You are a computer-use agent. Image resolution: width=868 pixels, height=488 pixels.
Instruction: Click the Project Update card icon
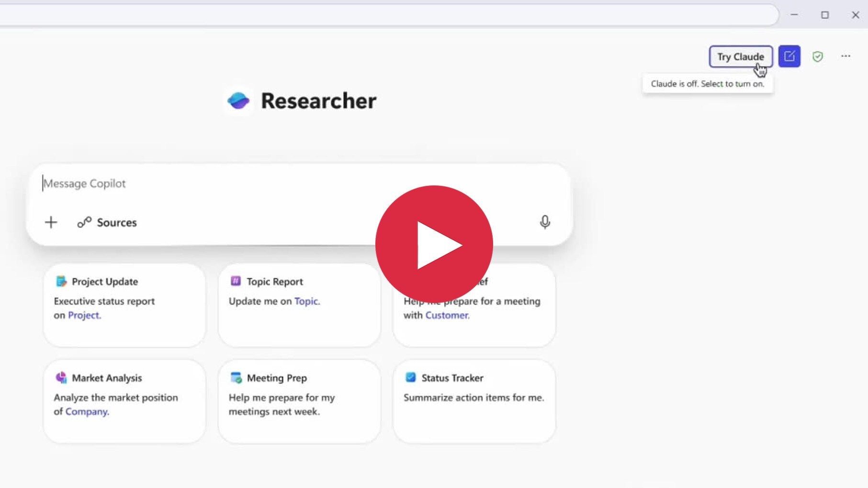pos(61,281)
